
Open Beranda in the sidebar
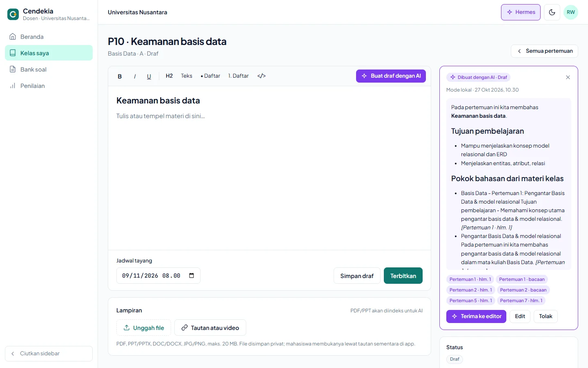49,37
